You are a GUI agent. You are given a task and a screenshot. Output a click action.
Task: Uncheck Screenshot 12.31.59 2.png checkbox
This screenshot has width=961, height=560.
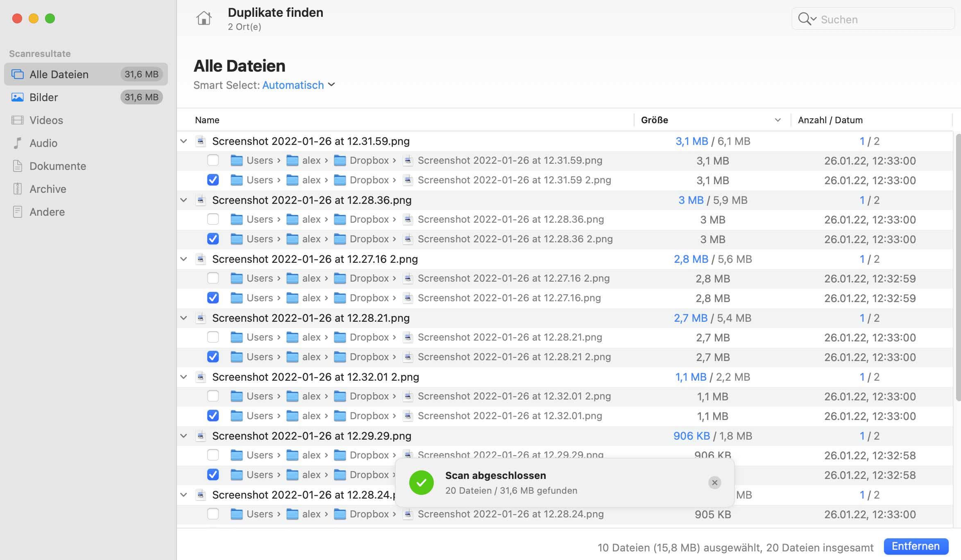point(213,180)
